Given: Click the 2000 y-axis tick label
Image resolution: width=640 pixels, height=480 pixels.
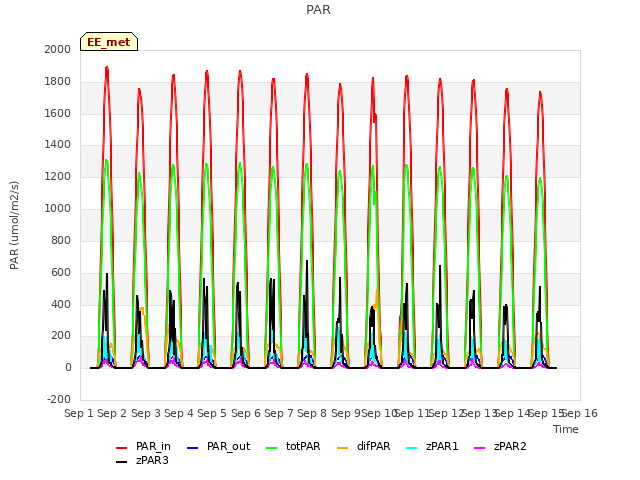Looking at the screenshot, I should [58, 49].
